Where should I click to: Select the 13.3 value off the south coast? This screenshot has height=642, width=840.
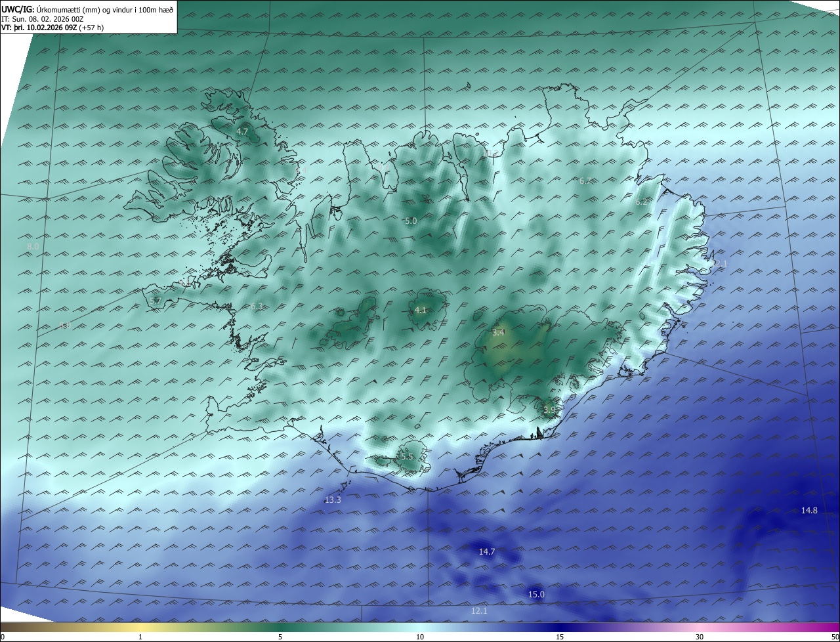(x=333, y=500)
